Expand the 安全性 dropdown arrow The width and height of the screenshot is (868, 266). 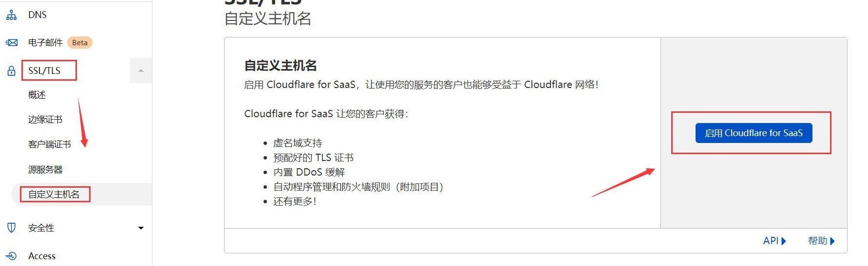(x=141, y=228)
